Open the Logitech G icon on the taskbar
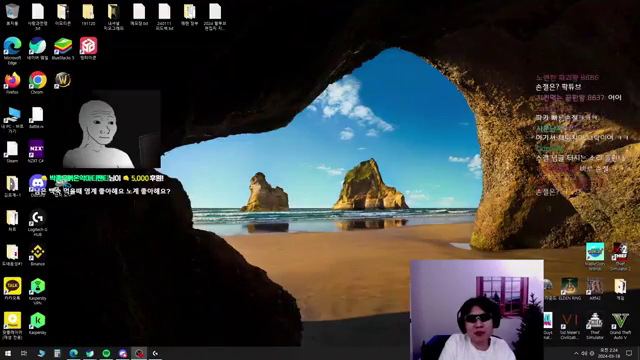This screenshot has height=360, width=640. (x=155, y=353)
